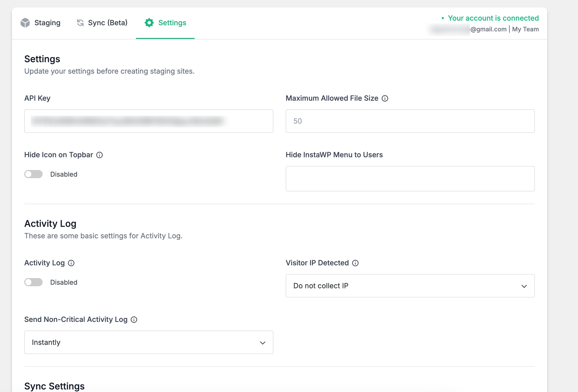Open the Visitor IP Detected dropdown
The width and height of the screenshot is (578, 392).
[410, 286]
